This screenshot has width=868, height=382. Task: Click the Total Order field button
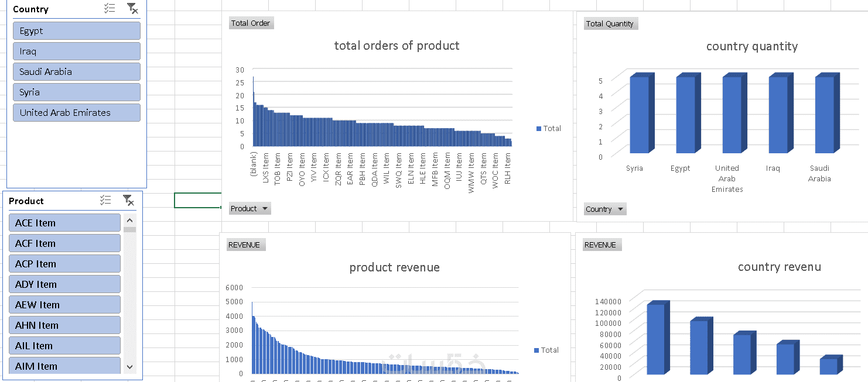(x=251, y=23)
